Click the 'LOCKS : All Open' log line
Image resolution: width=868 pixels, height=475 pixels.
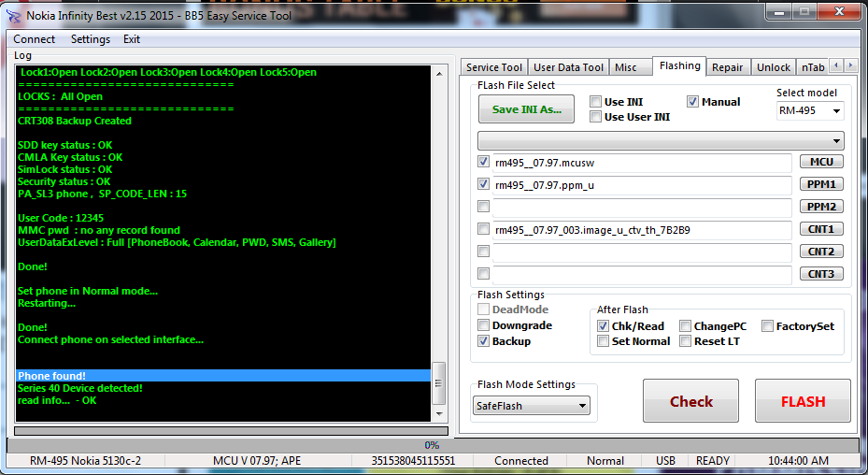pyautogui.click(x=60, y=96)
